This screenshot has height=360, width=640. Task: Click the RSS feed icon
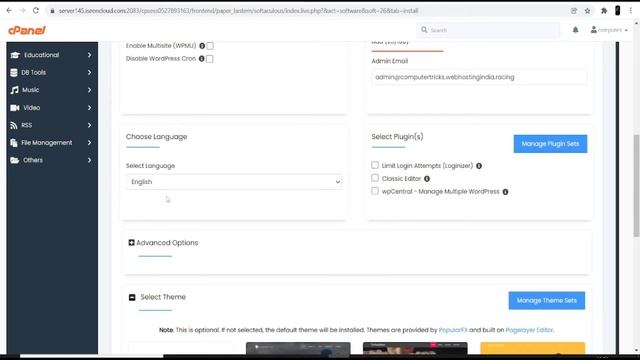coord(14,125)
